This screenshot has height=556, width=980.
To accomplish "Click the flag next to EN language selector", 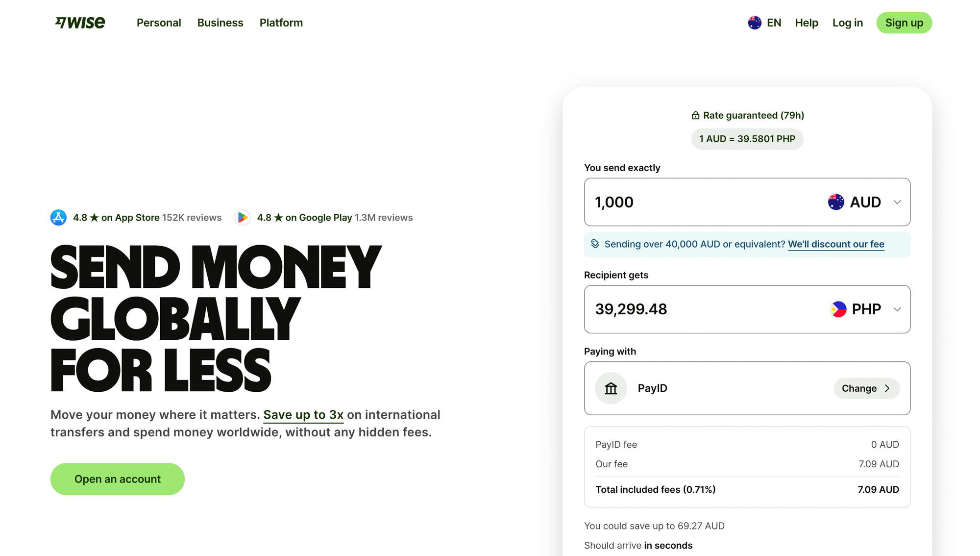I will tap(754, 23).
